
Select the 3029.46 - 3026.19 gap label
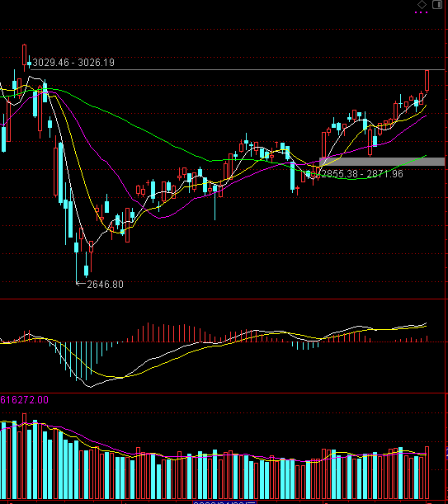pos(73,63)
